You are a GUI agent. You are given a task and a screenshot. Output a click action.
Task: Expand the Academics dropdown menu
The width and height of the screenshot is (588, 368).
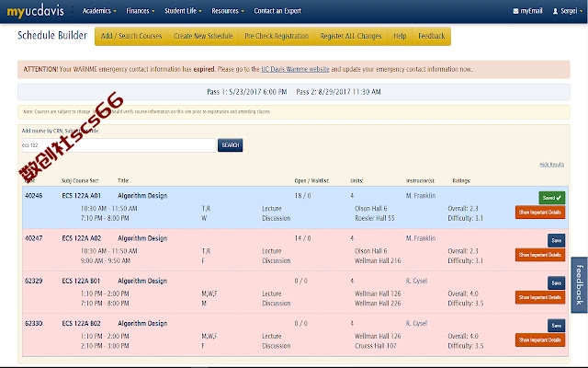click(99, 11)
